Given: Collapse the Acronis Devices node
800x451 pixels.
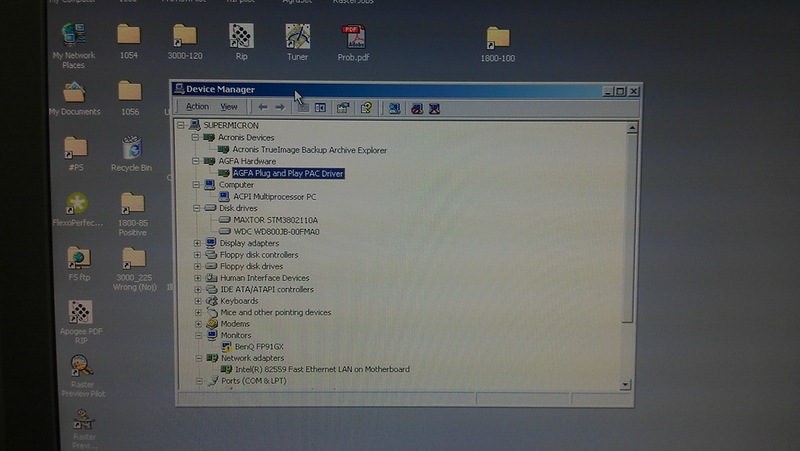Looking at the screenshot, I should 195,137.
